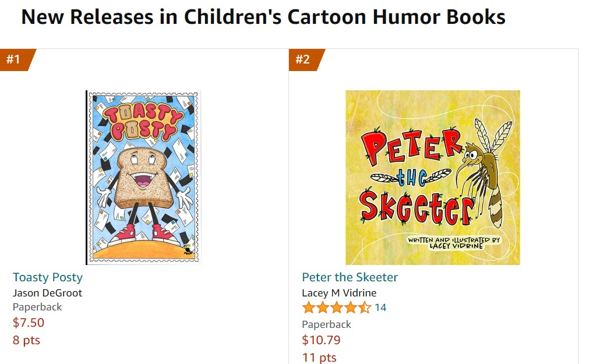Click the 4.5 star rating icons
This screenshot has height=364, width=596.
(336, 308)
